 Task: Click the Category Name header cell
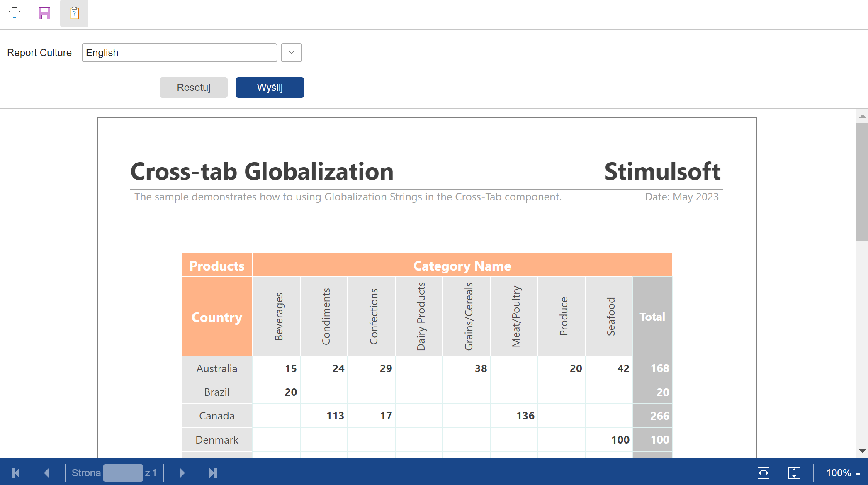click(462, 266)
